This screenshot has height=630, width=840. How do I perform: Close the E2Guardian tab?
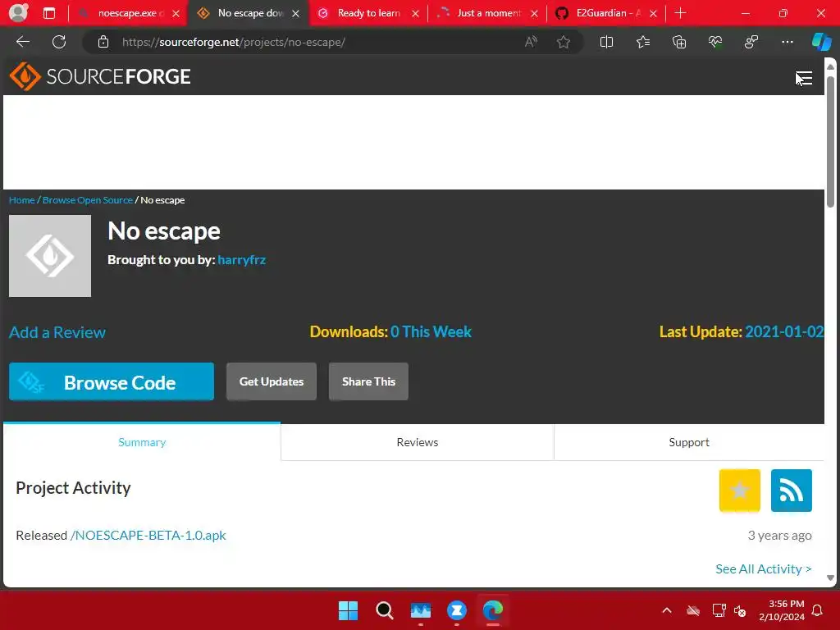point(653,13)
